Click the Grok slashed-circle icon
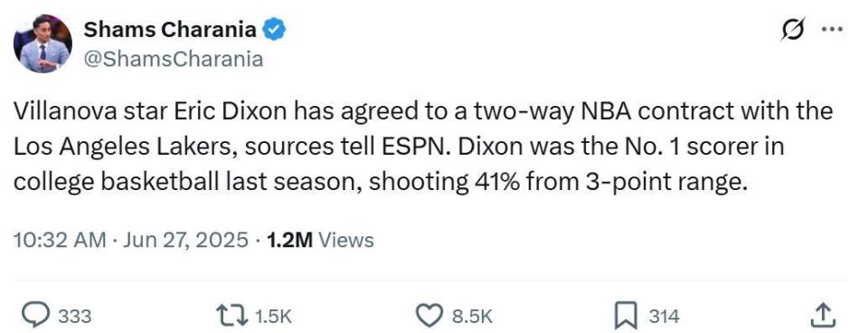This screenshot has width=868, height=333. point(792,29)
